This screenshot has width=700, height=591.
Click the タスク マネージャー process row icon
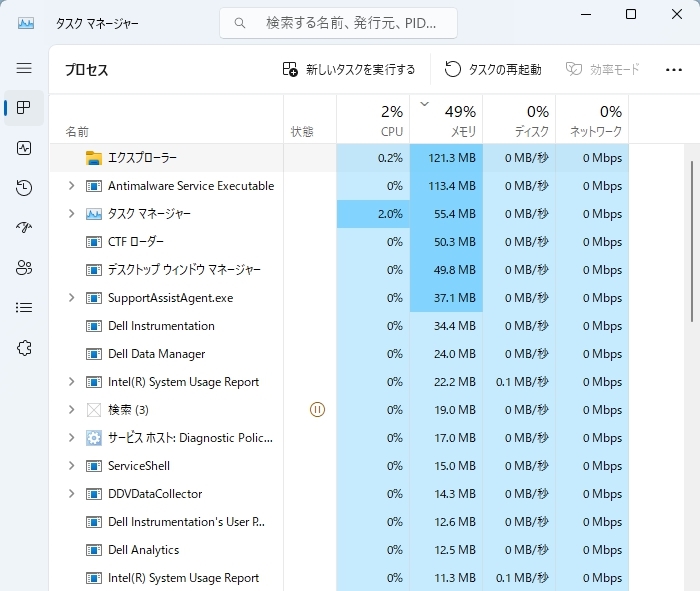[x=94, y=214]
